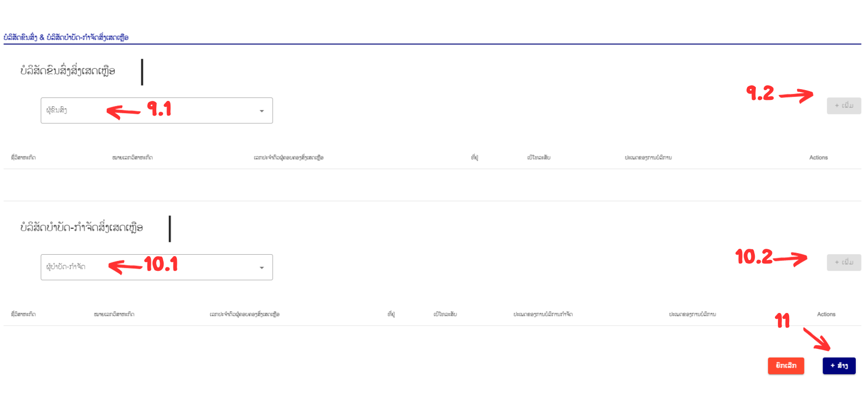Screen dimensions: 868x405
Task: Click the red ຍົກເລີກ cancel button
Action: click(786, 366)
